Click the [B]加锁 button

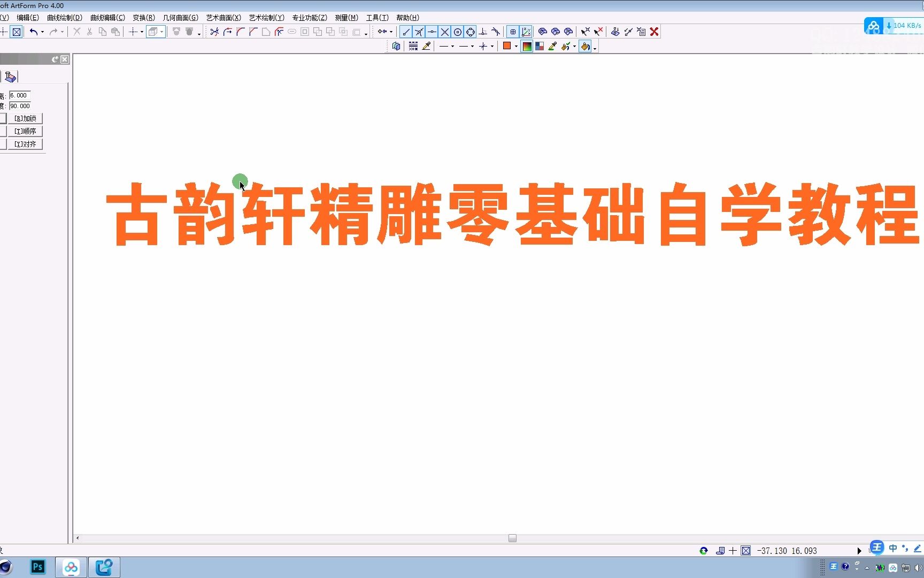coord(25,118)
